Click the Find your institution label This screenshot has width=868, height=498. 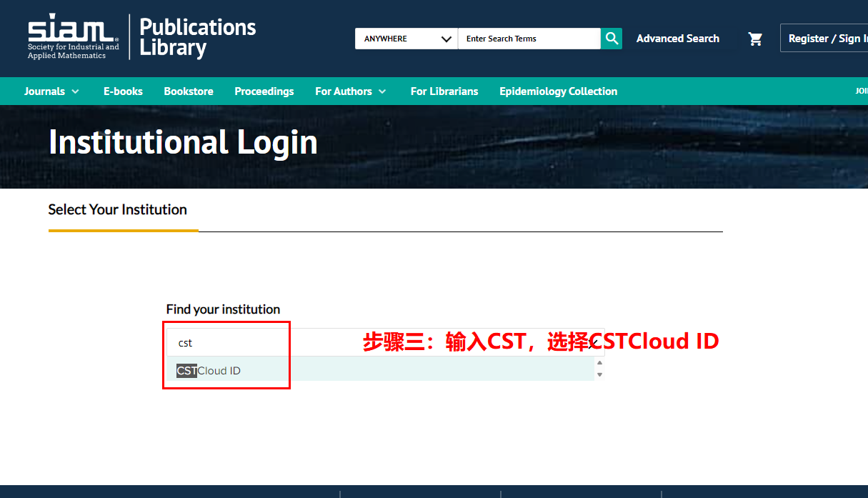223,309
